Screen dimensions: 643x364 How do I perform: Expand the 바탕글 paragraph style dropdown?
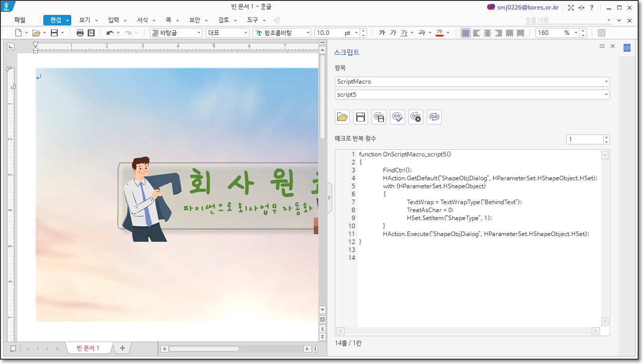click(x=199, y=33)
